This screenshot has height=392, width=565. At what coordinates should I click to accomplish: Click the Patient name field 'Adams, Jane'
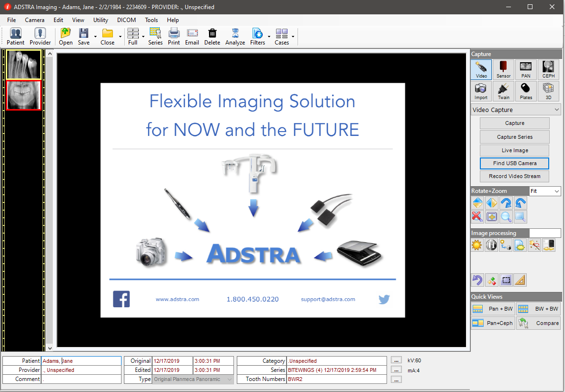(x=81, y=360)
